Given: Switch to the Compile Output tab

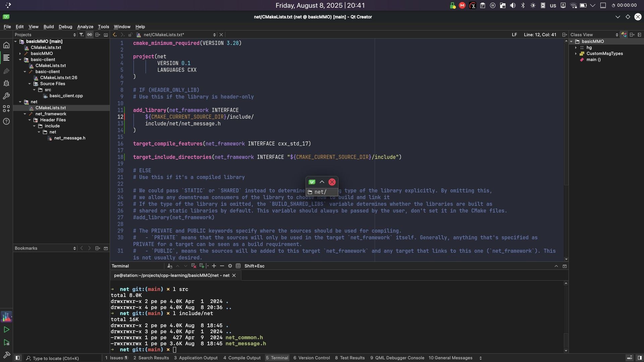Looking at the screenshot, I should [x=242, y=358].
